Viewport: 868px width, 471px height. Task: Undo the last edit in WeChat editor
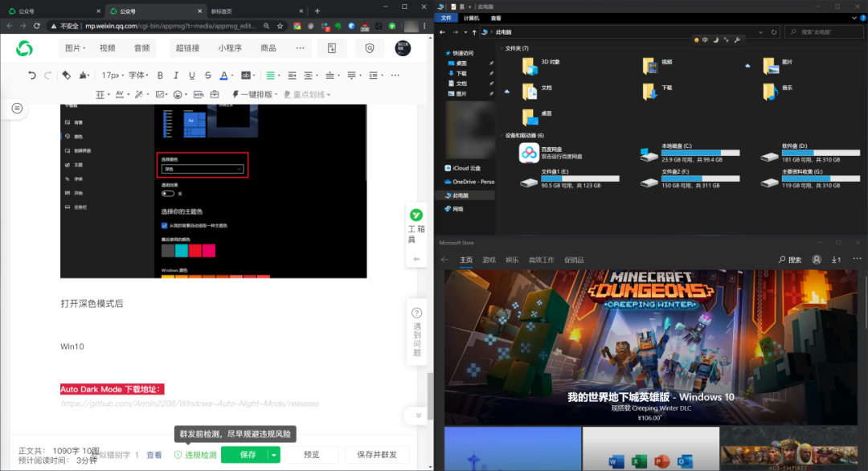[x=31, y=76]
